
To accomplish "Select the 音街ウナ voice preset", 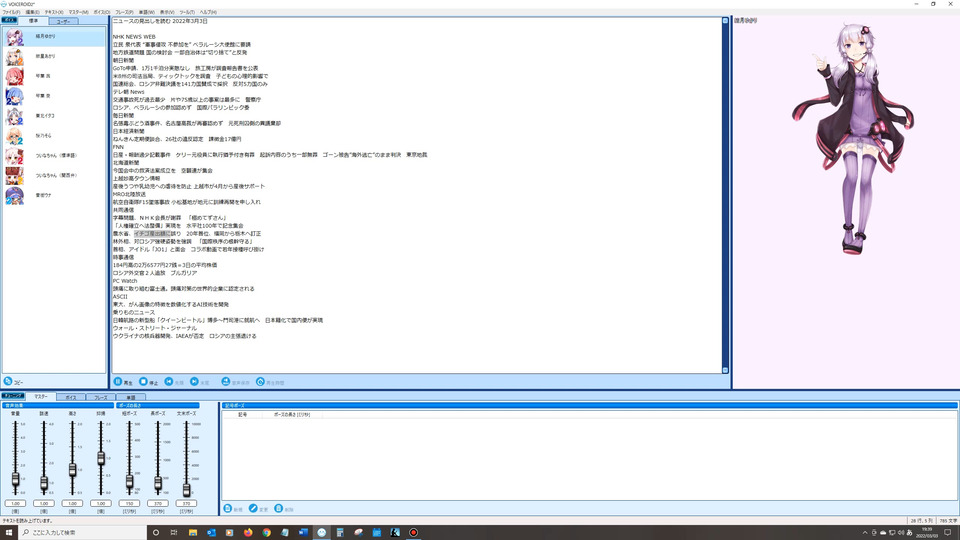I will 54,195.
